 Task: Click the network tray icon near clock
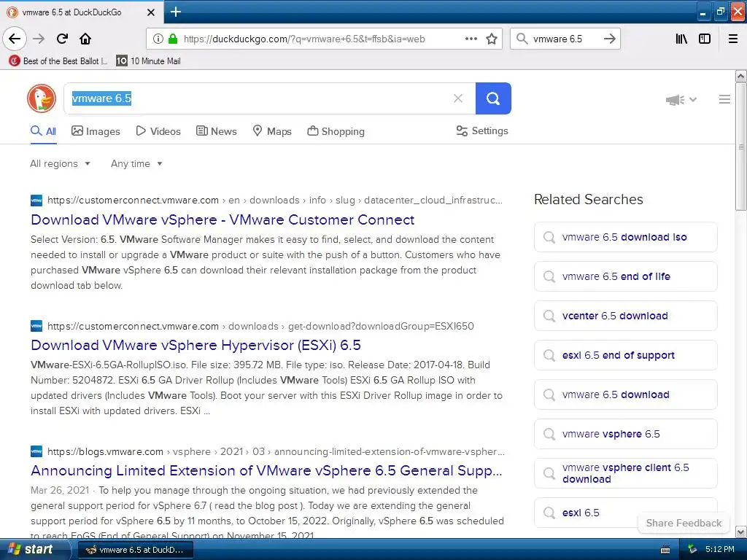tap(693, 550)
